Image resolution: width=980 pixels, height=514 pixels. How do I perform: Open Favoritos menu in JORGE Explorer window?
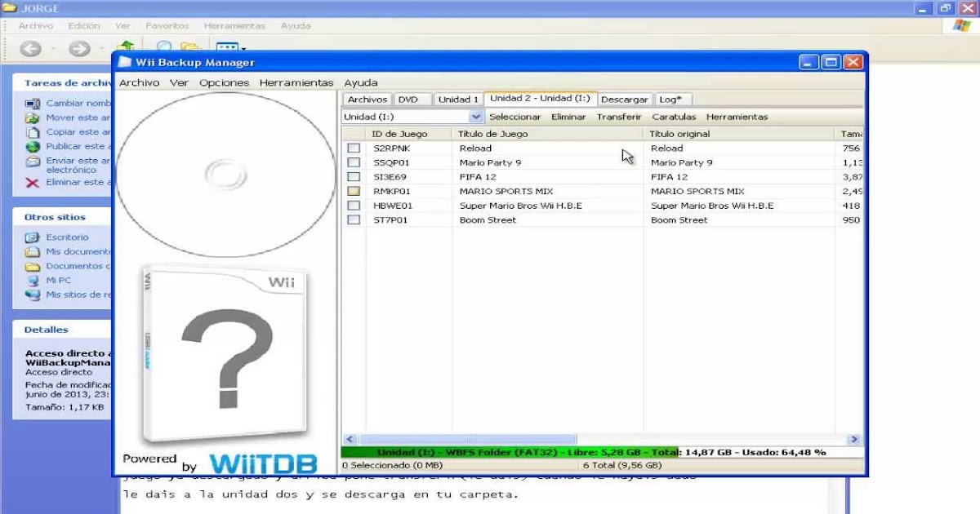click(167, 26)
